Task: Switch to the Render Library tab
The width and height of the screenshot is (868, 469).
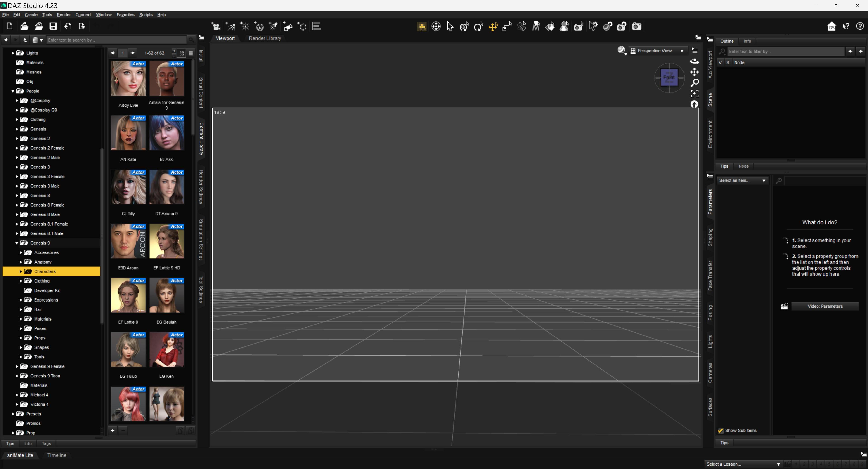Action: pos(265,38)
